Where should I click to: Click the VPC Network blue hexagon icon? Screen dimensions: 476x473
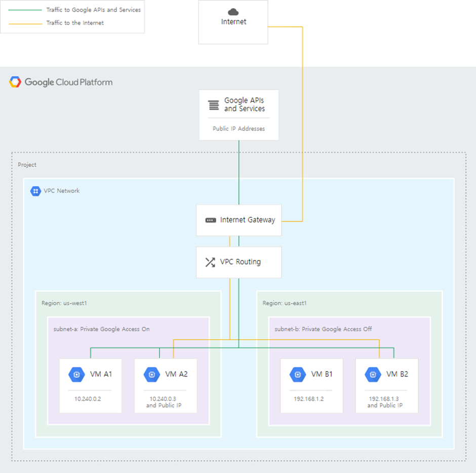click(x=35, y=191)
